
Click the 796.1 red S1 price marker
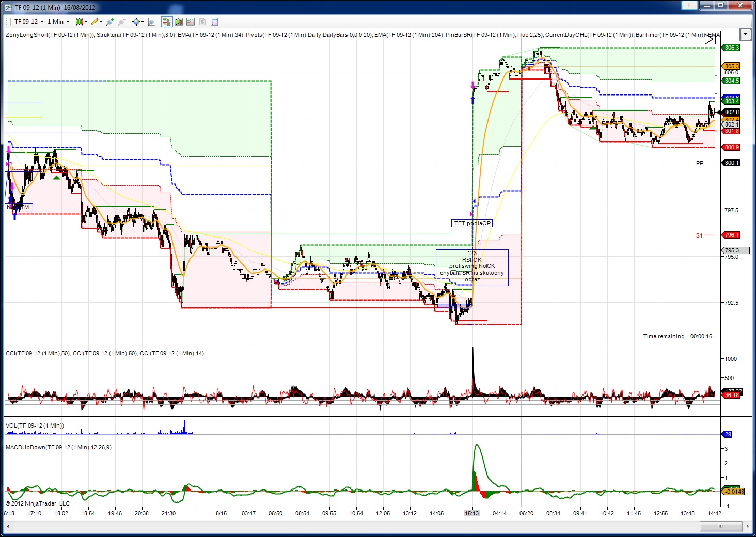point(731,235)
